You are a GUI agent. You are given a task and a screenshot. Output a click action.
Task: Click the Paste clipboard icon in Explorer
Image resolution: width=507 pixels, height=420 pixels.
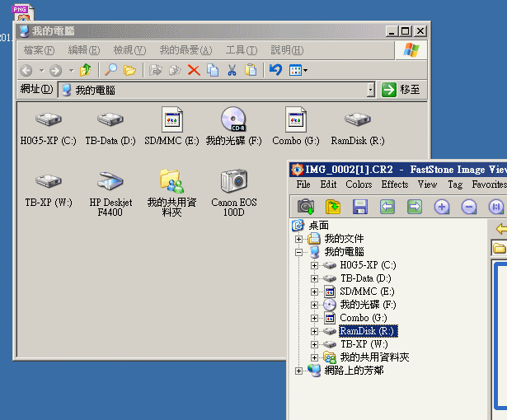point(251,70)
